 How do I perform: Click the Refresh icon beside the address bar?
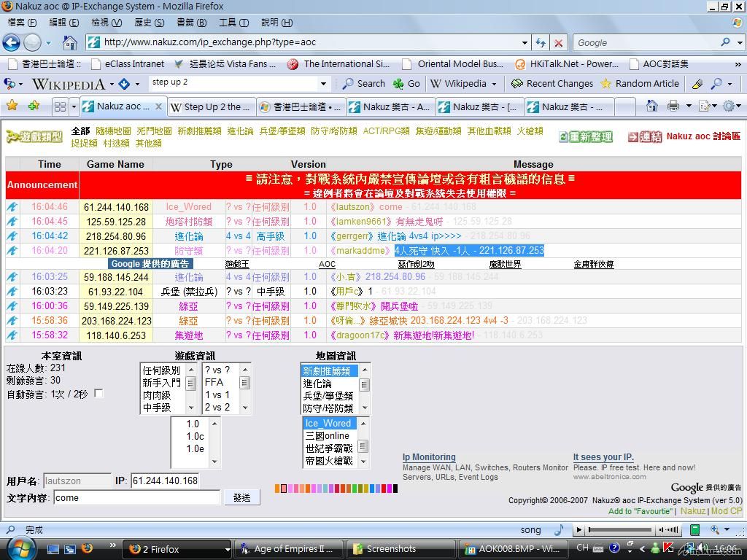(x=541, y=42)
